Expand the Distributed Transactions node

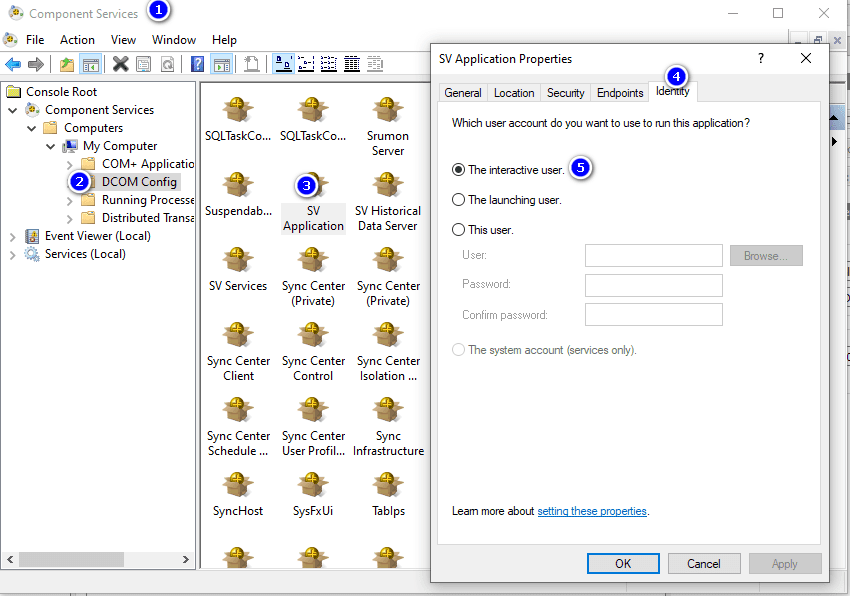(x=69, y=219)
